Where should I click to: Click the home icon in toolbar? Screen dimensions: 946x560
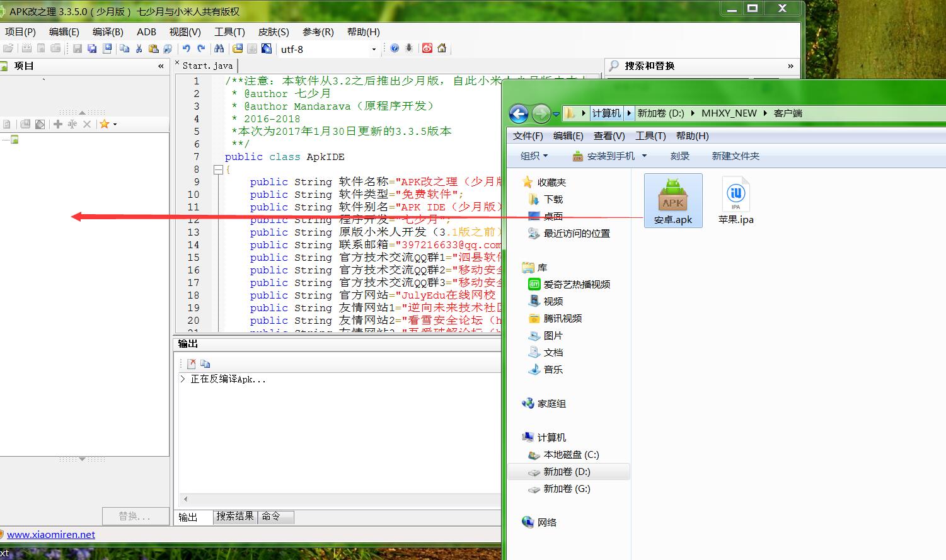(x=442, y=49)
